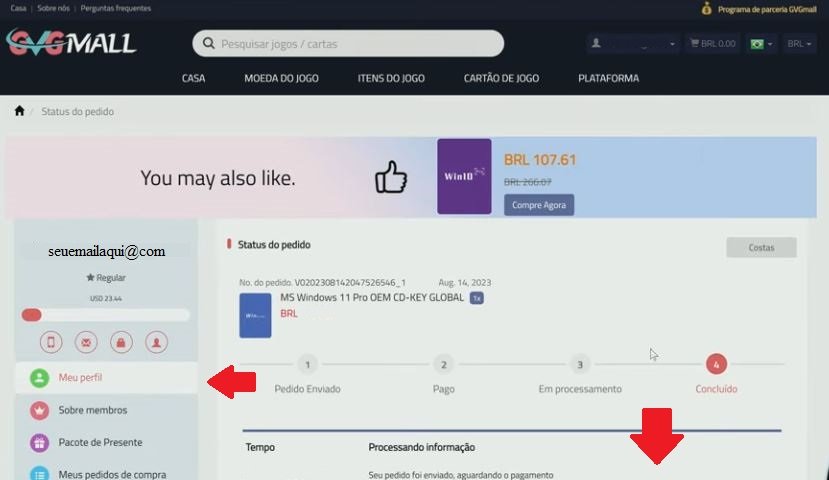Image resolution: width=829 pixels, height=480 pixels.
Task: Click the email verification icon
Action: 86,342
